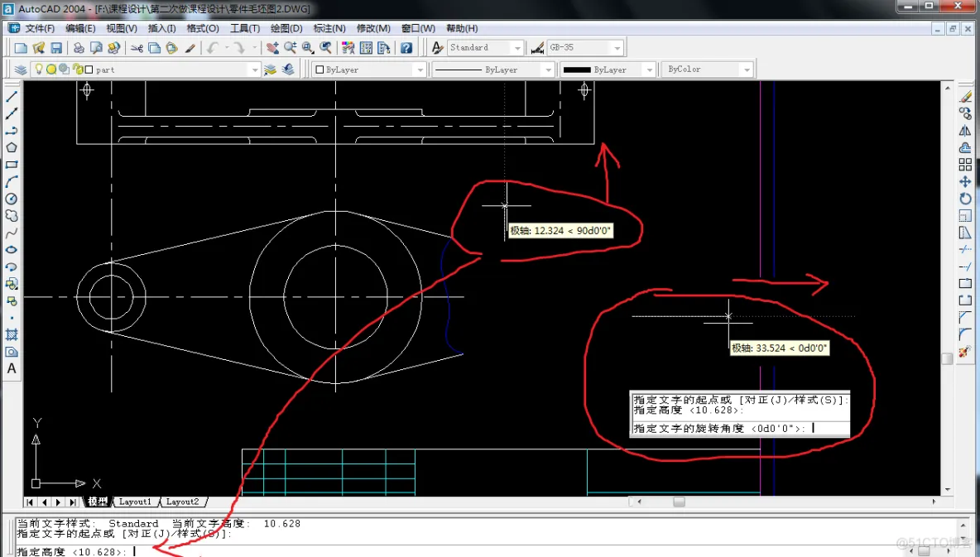This screenshot has height=557, width=980.
Task: Select the Rotate tool
Action: click(x=966, y=199)
